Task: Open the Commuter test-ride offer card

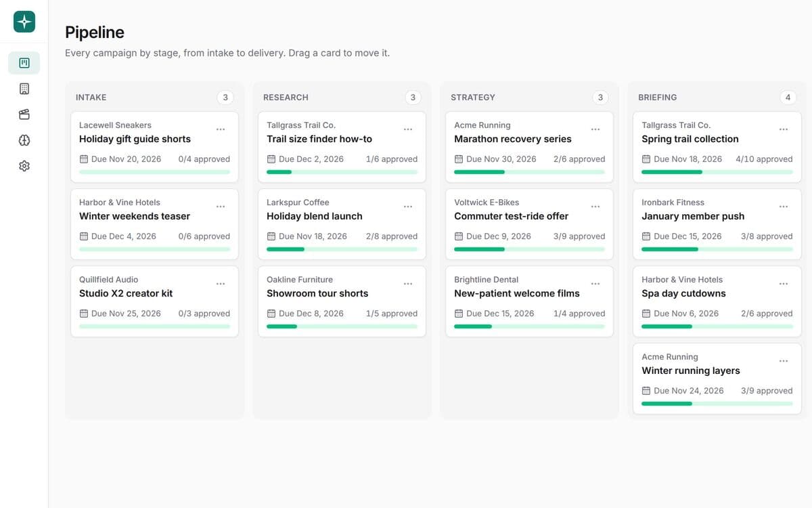Action: click(x=529, y=224)
